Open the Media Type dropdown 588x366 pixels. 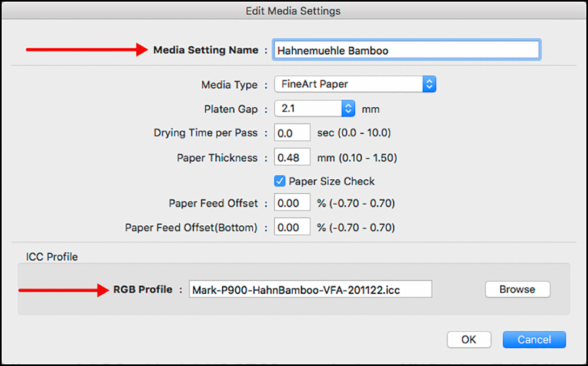(355, 84)
